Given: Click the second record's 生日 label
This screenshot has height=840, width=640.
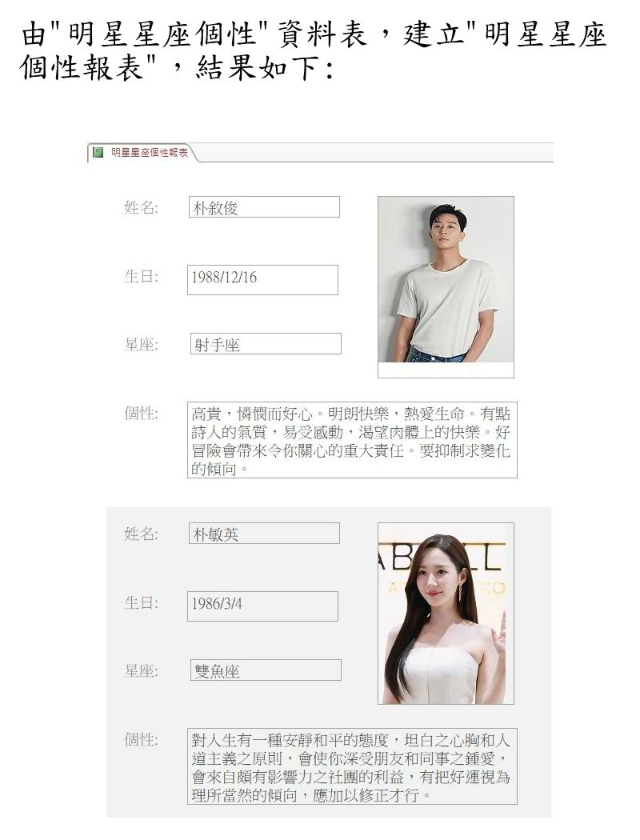Looking at the screenshot, I should 141,603.
